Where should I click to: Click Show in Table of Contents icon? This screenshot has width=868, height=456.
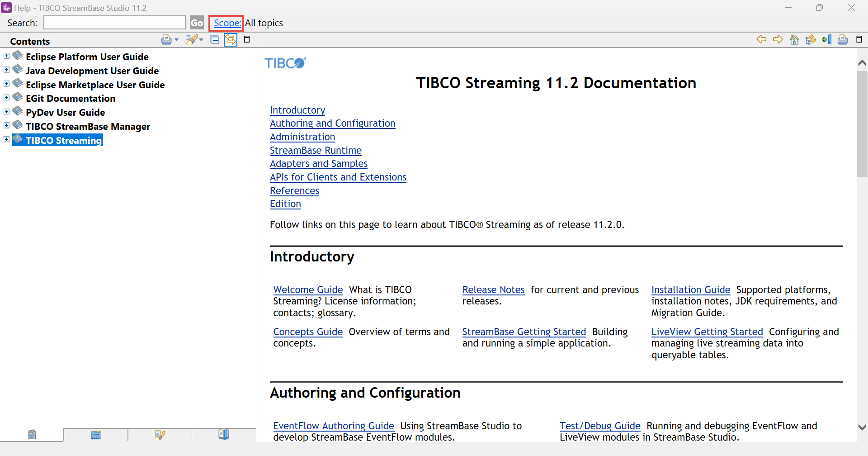point(810,40)
